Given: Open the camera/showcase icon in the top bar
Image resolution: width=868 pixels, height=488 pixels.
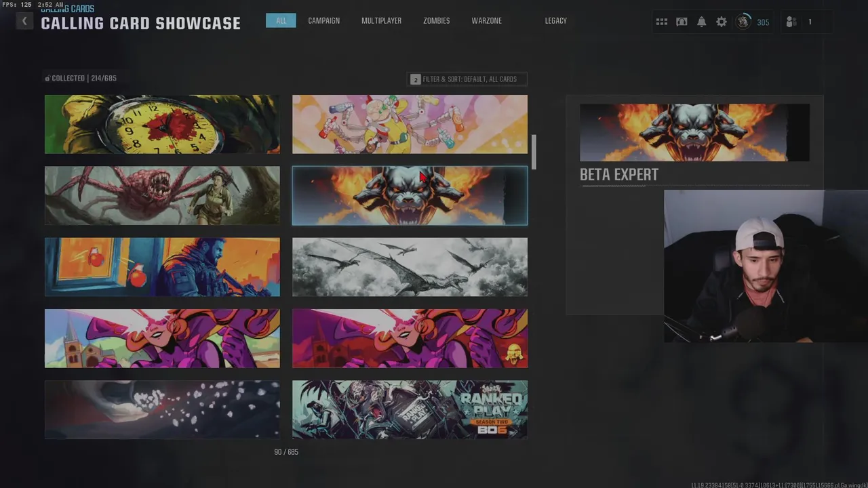Looking at the screenshot, I should tap(682, 22).
